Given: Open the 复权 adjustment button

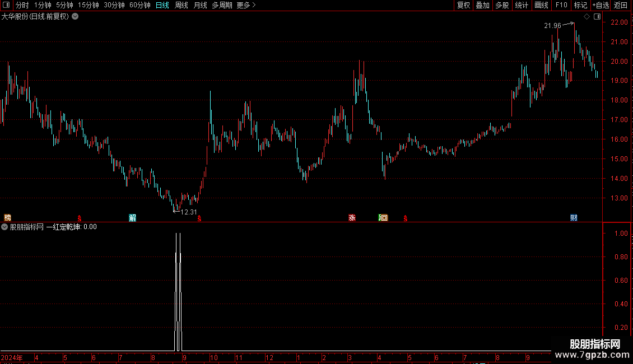Looking at the screenshot, I should (x=463, y=5).
